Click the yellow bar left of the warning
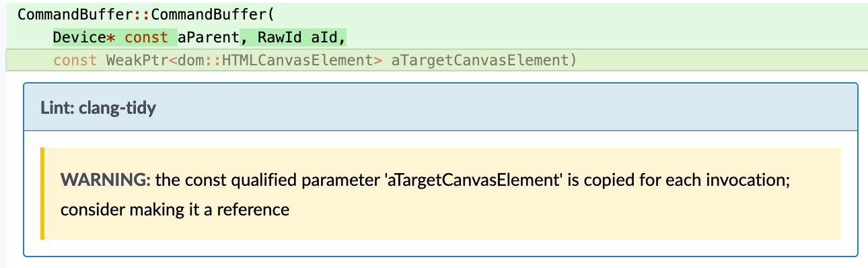This screenshot has height=268, width=868. coord(42,194)
